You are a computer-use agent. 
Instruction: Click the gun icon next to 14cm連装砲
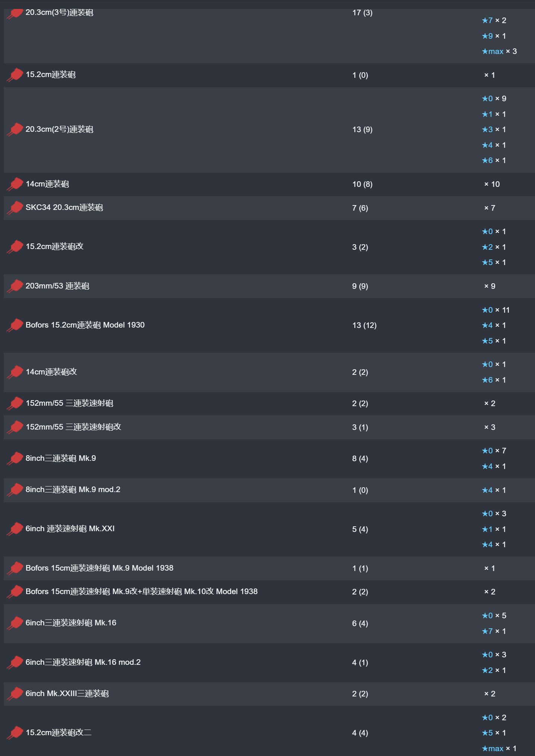coord(15,184)
